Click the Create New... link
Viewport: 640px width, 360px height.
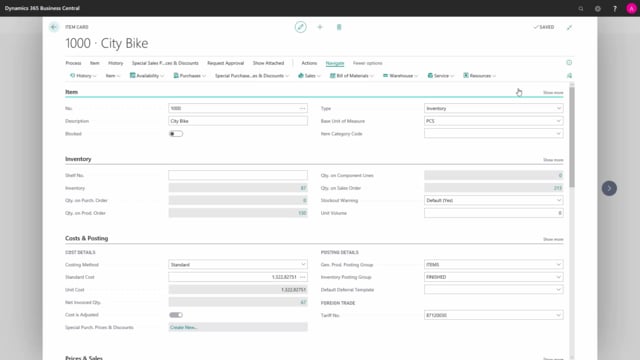point(183,327)
